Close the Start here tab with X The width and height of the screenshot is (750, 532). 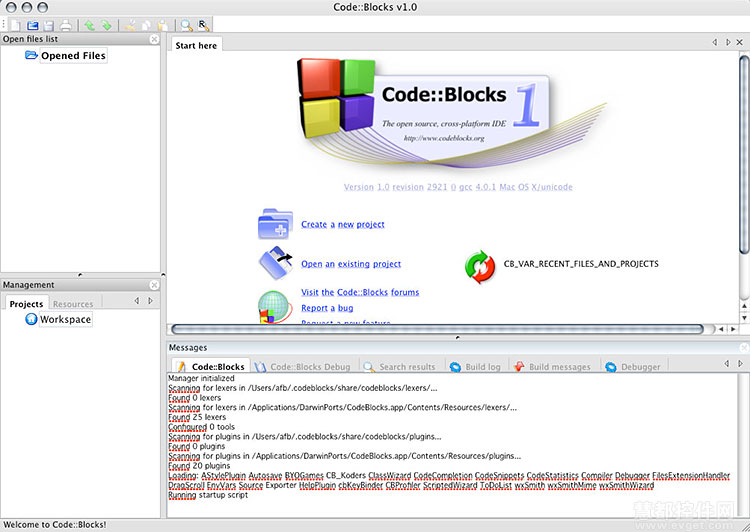click(x=739, y=42)
